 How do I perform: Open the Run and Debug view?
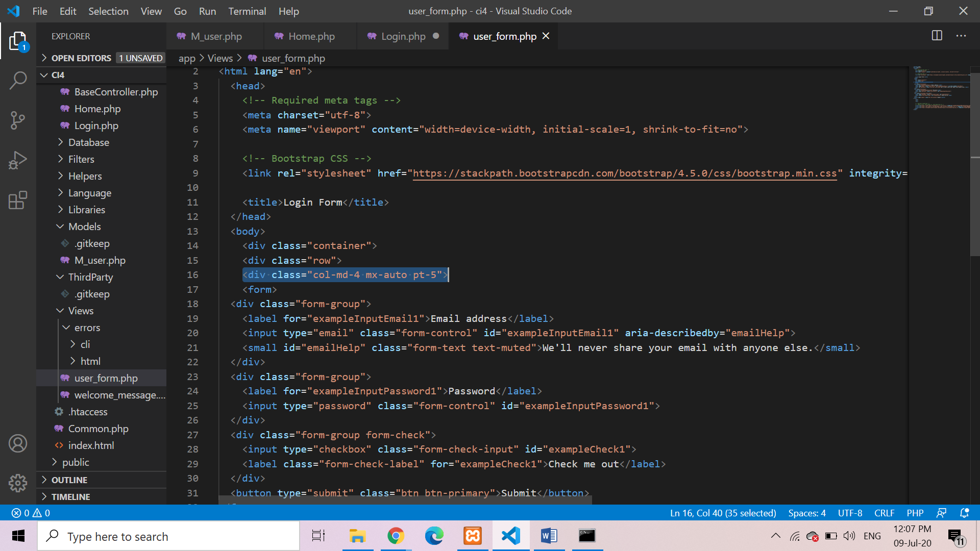point(18,160)
